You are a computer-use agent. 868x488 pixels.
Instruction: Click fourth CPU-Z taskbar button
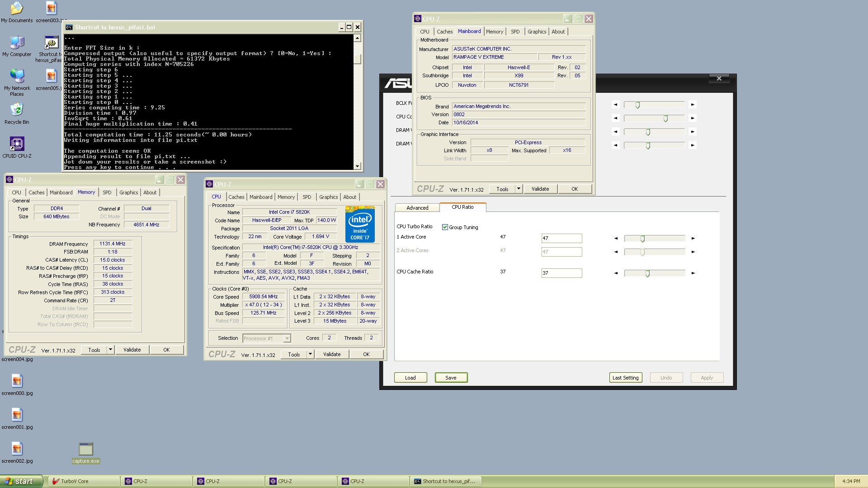click(373, 481)
